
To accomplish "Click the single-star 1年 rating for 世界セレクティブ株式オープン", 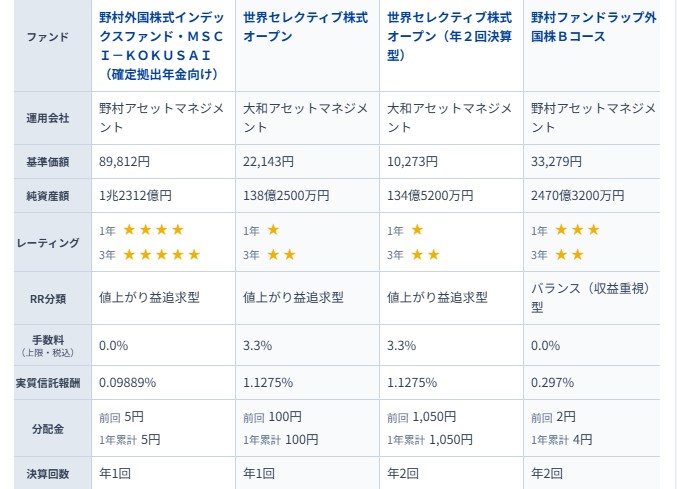I will click(x=273, y=230).
